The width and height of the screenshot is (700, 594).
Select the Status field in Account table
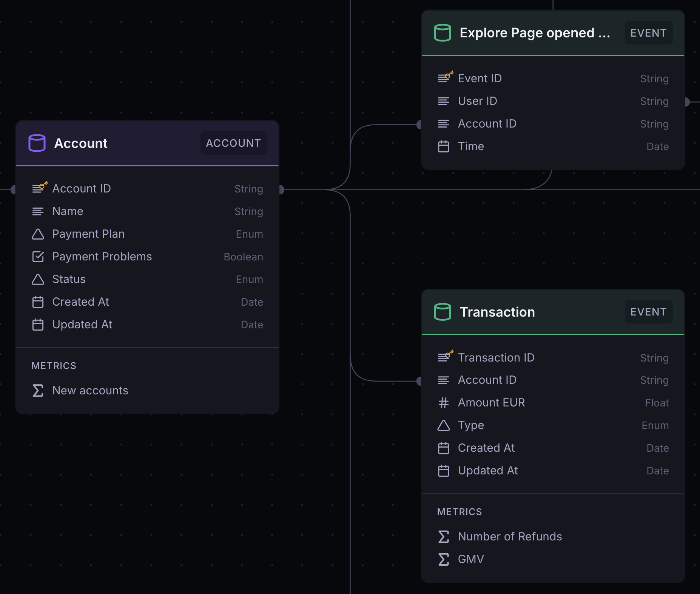pyautogui.click(x=69, y=279)
